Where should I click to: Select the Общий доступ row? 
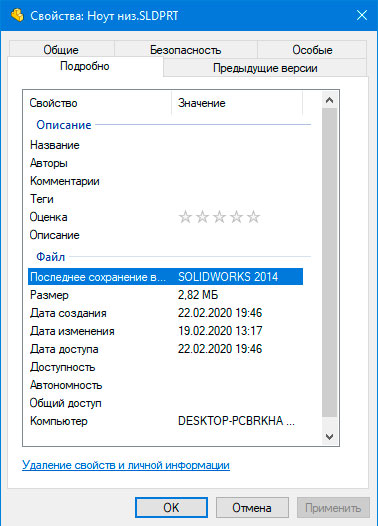point(165,403)
